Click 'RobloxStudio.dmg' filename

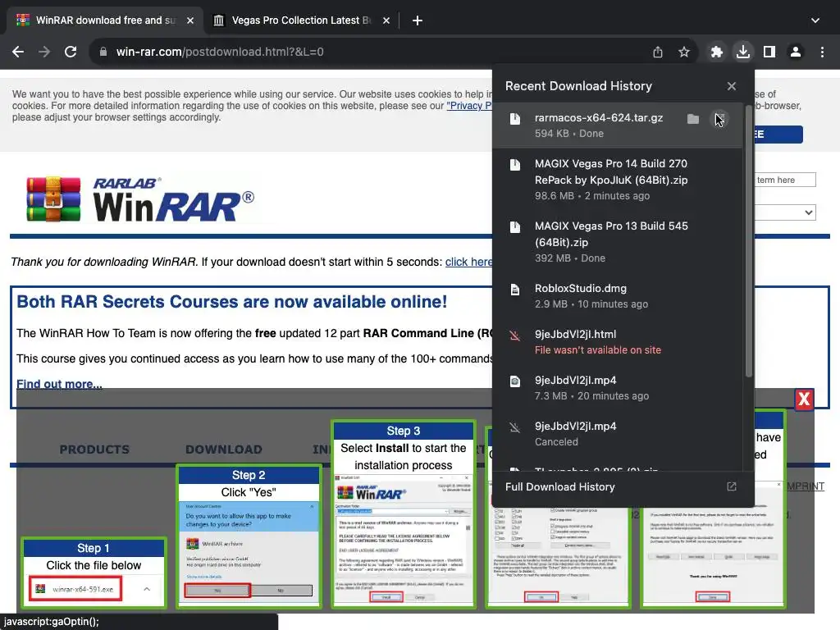(x=581, y=288)
